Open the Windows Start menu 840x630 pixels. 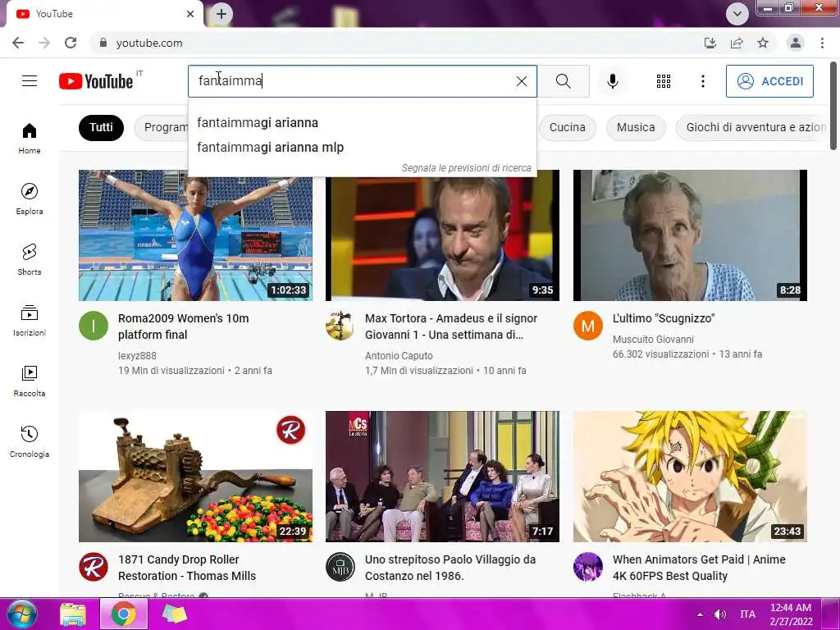coord(21,614)
